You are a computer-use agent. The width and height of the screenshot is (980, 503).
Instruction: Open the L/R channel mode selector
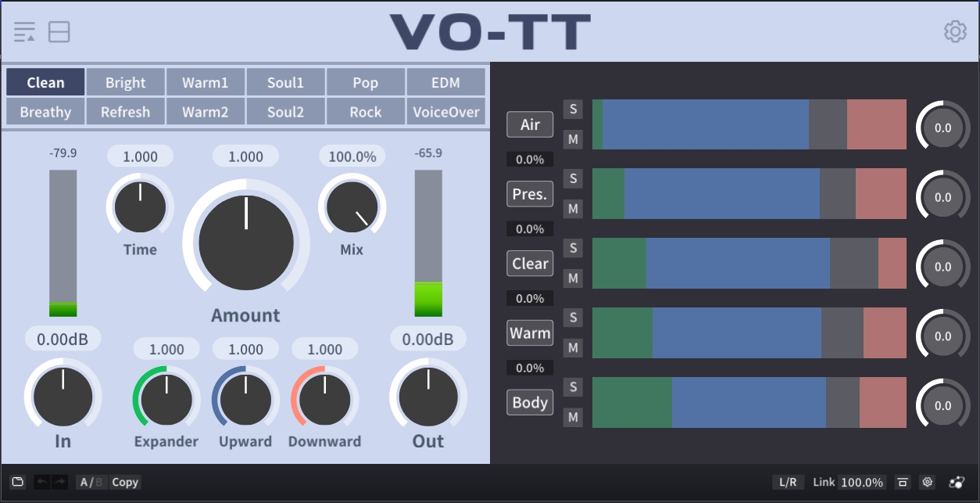(788, 482)
